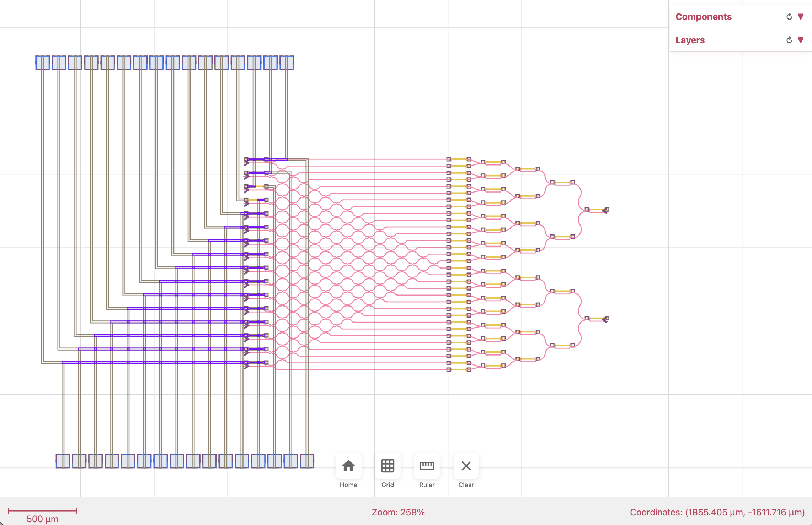The width and height of the screenshot is (812, 525).
Task: Select the rightmost output port arrow
Action: pyautogui.click(x=604, y=211)
